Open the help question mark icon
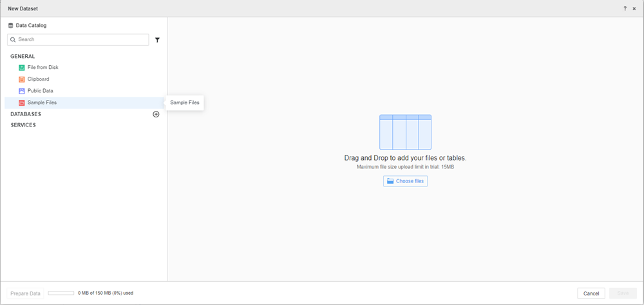 click(625, 8)
